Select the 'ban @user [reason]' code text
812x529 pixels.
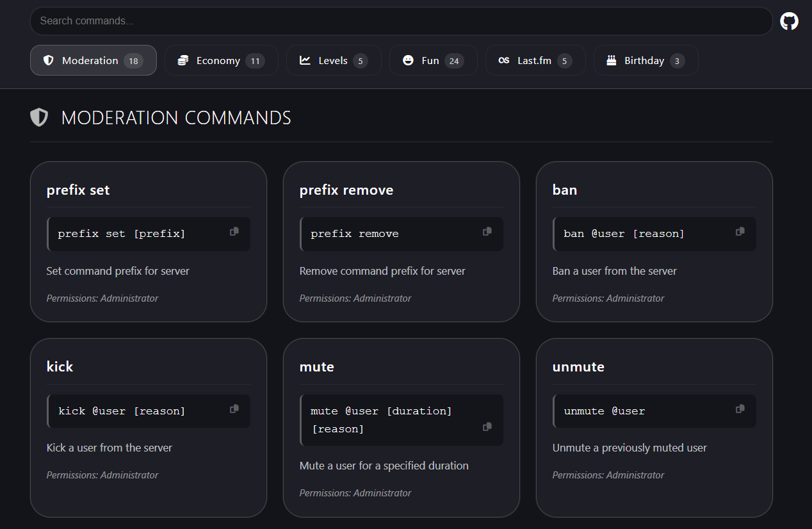(x=624, y=234)
